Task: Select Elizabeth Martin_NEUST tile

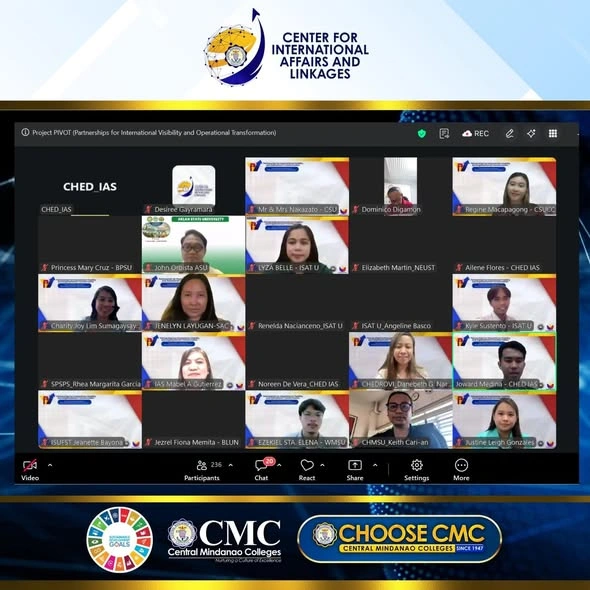Action: pyautogui.click(x=400, y=245)
